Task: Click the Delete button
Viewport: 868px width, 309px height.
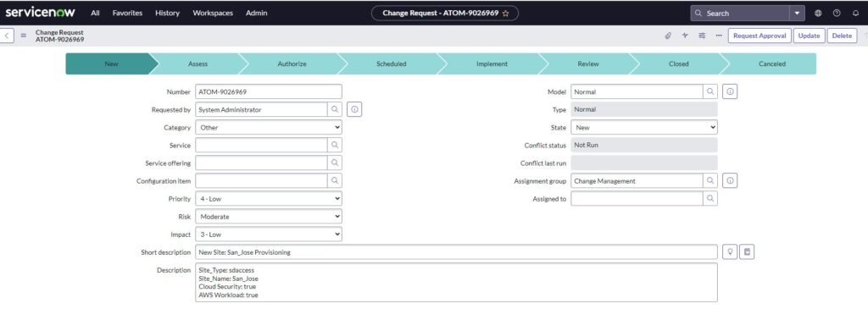Action: pyautogui.click(x=842, y=36)
